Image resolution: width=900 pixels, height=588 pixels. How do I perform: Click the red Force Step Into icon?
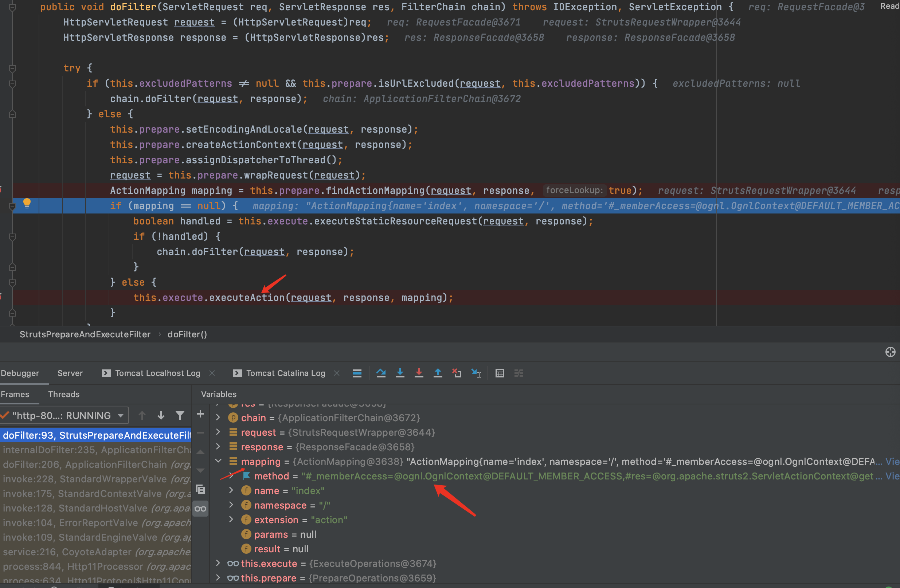click(x=419, y=373)
